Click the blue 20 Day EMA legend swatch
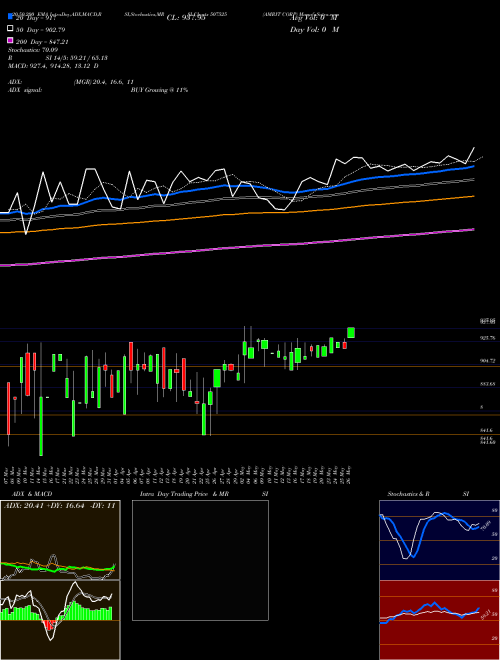500x660 pixels. pyautogui.click(x=10, y=17)
